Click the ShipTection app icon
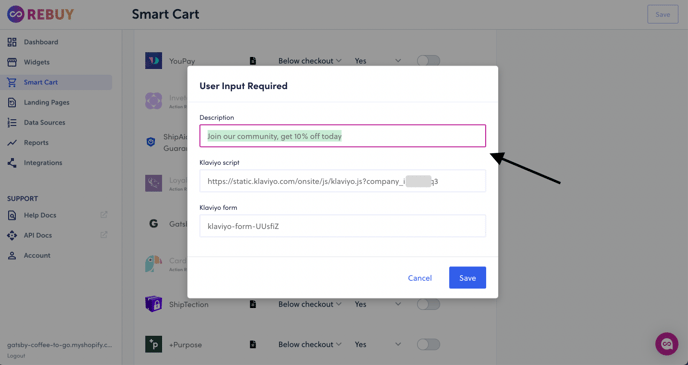 [154, 304]
